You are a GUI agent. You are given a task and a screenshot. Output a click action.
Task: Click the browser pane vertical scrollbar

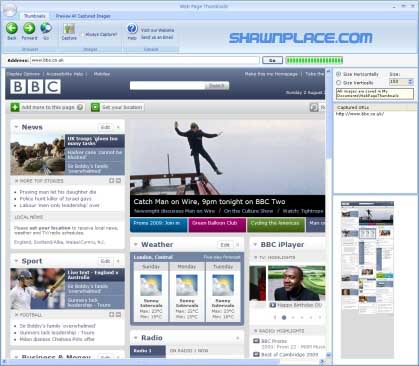(x=329, y=213)
